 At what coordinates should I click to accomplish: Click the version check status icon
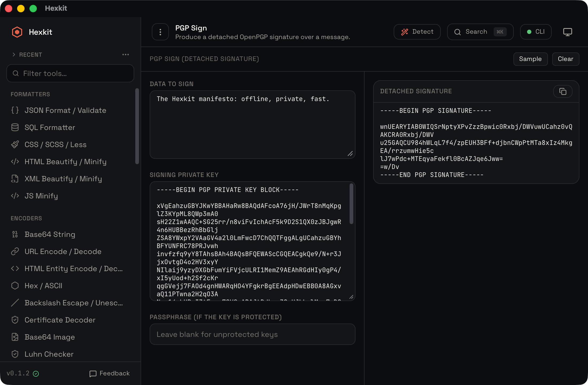point(36,374)
